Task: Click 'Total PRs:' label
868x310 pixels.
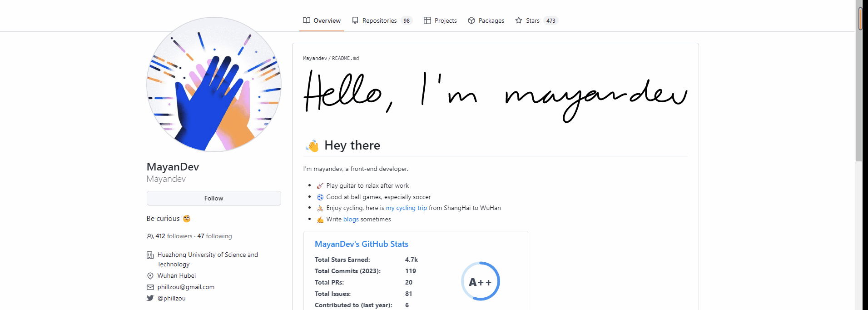Action: point(329,282)
